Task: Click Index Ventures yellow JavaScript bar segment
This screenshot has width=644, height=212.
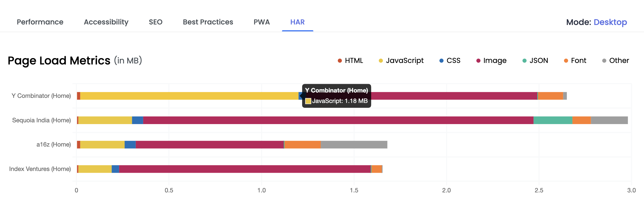Action: 95,169
